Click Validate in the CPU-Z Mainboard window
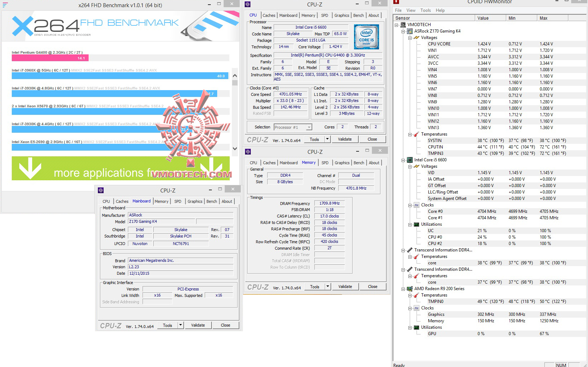The width and height of the screenshot is (588, 367). pos(198,325)
